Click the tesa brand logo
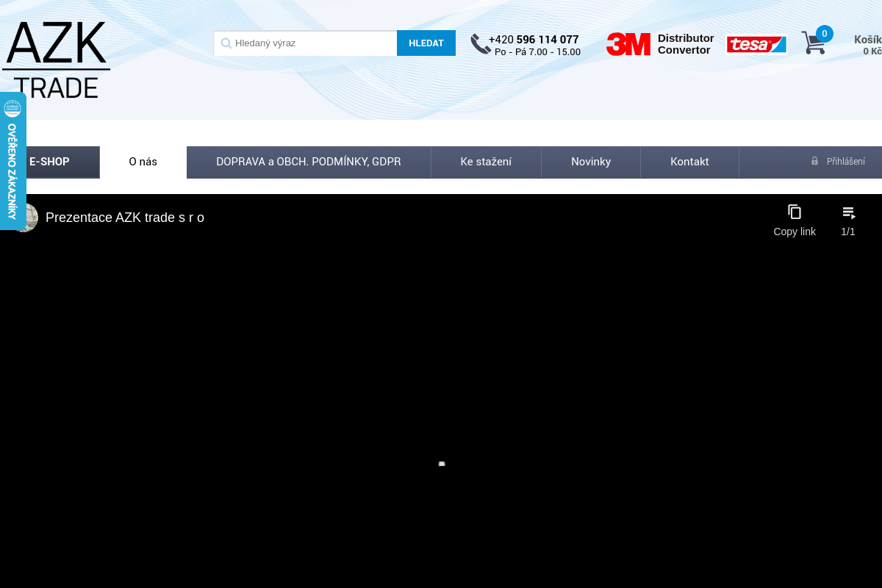The image size is (882, 588). coord(756,45)
